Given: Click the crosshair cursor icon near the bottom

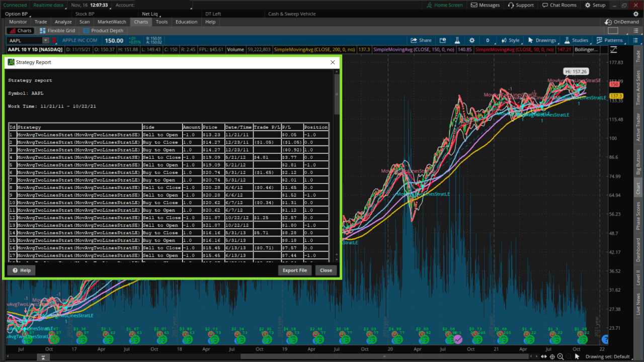Looking at the screenshot, I should pos(552,356).
